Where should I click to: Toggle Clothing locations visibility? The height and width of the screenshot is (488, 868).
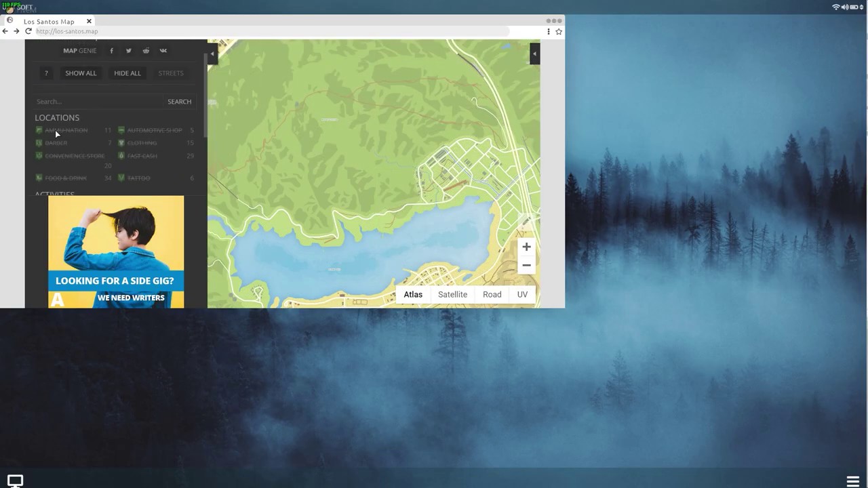156,143
